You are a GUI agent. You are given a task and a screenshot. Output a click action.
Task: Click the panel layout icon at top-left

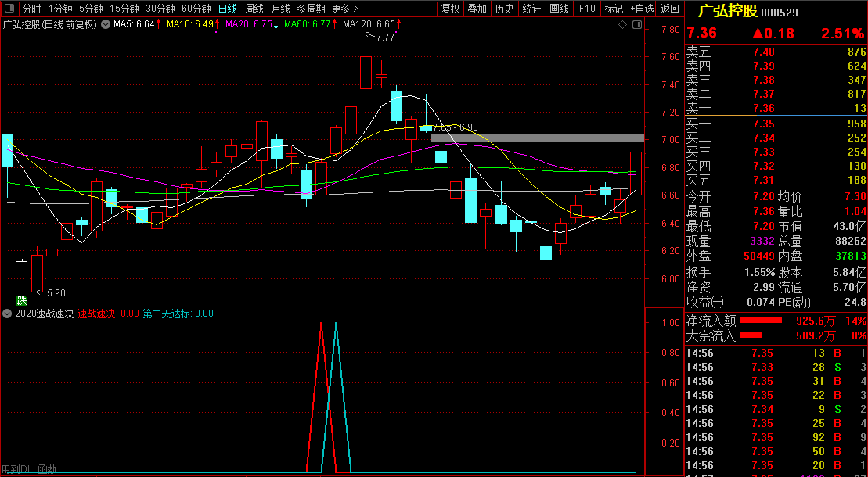pos(10,9)
